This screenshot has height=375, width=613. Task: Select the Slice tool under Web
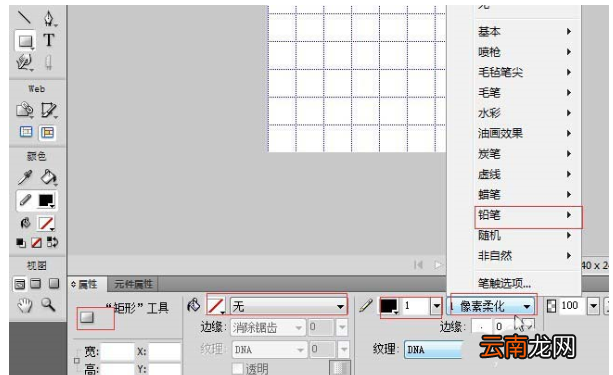(x=49, y=110)
